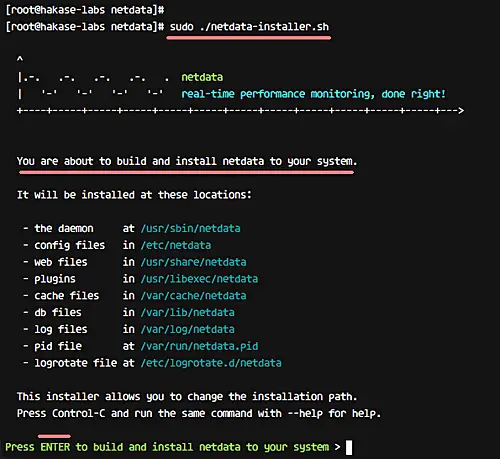Click 'This installer allows you to change' line
Screen dimensions: 500x459
(187, 397)
